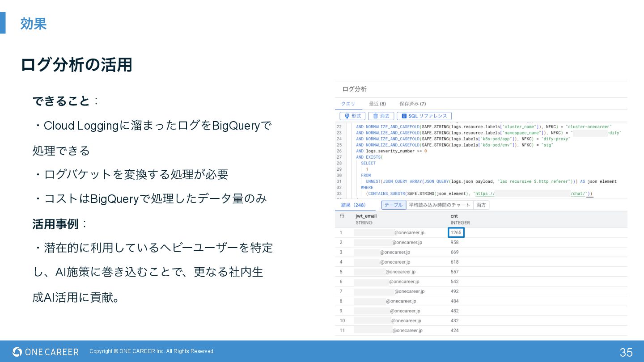Click the cnt value 432
The height and width of the screenshot is (362, 644).
tap(454, 320)
